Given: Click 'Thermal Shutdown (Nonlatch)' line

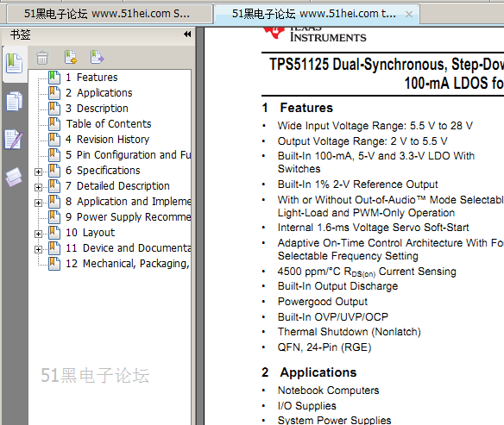Looking at the screenshot, I should coord(349,332).
